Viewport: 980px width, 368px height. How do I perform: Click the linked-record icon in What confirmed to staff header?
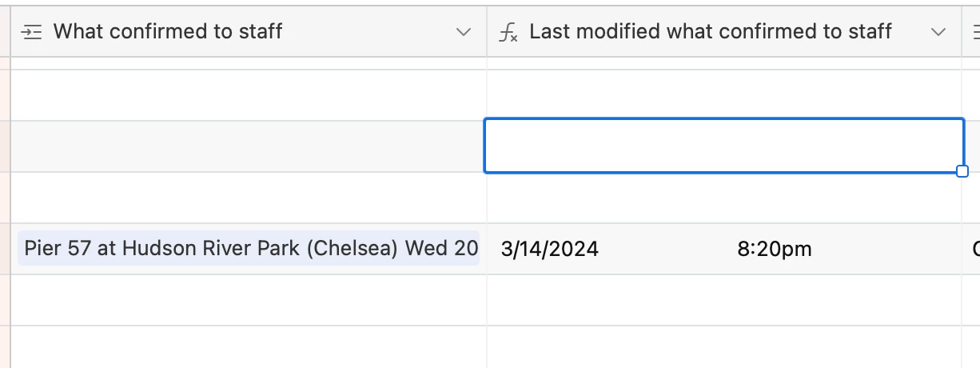coord(31,32)
